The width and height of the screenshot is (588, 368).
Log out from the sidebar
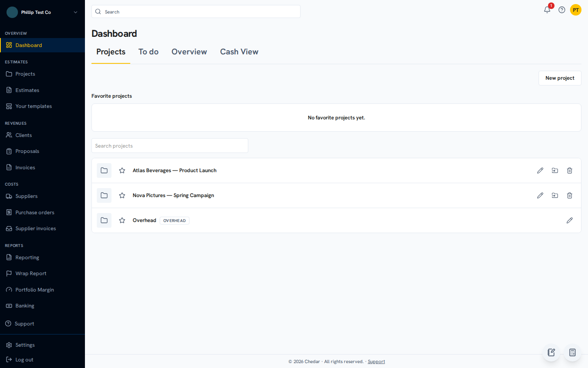42,360
